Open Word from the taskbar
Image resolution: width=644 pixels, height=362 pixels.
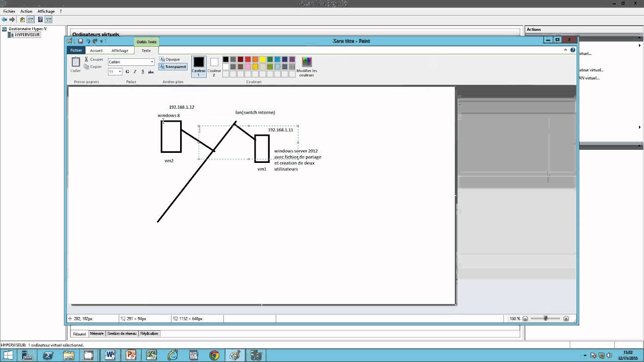point(110,355)
